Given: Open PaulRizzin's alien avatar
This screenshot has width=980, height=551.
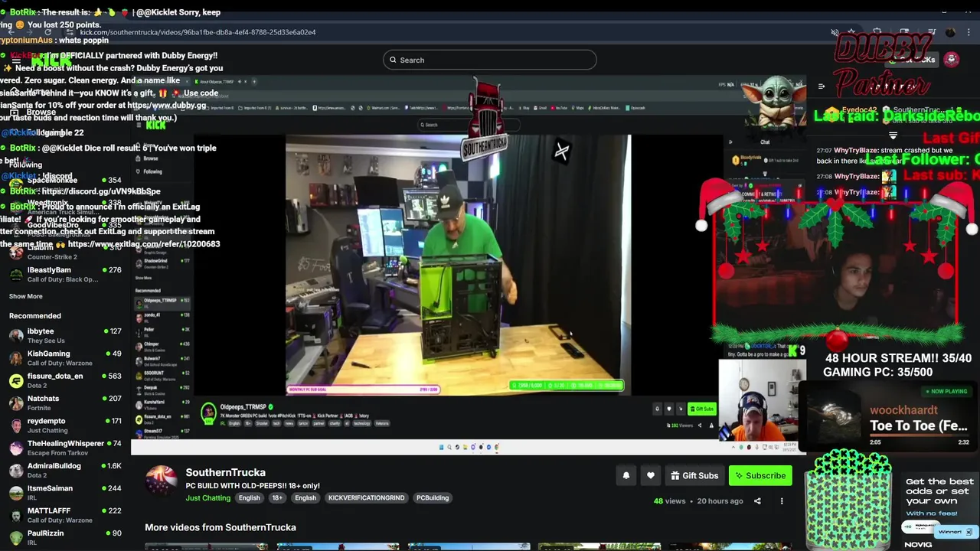Looking at the screenshot, I should point(16,537).
